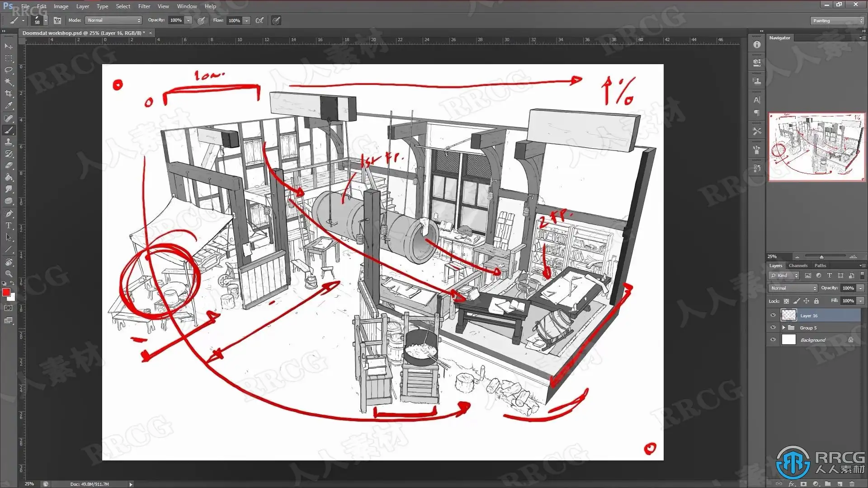
Task: Hide the Group 5 layer group
Action: (773, 328)
